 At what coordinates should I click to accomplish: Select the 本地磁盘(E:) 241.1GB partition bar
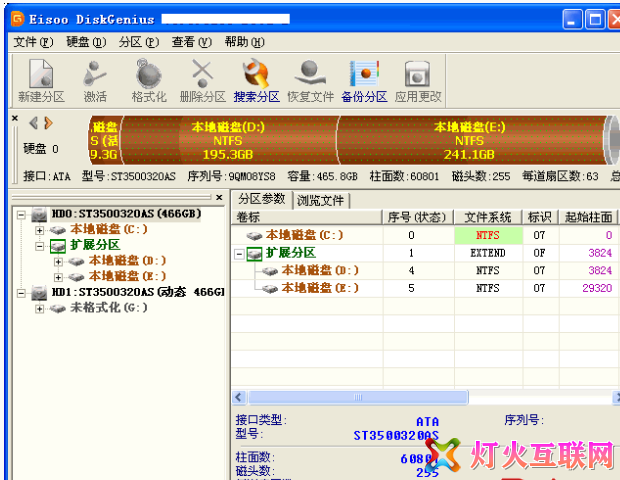click(x=469, y=140)
